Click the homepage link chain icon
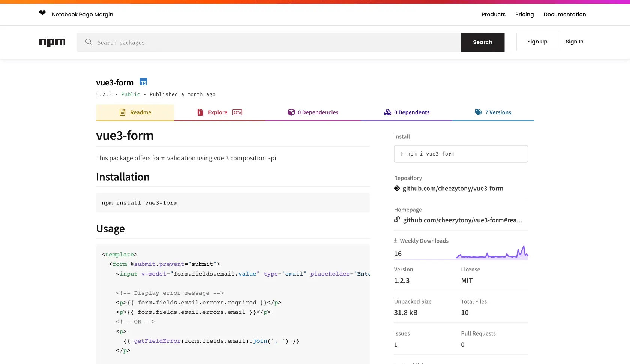Image resolution: width=630 pixels, height=364 pixels. (397, 220)
